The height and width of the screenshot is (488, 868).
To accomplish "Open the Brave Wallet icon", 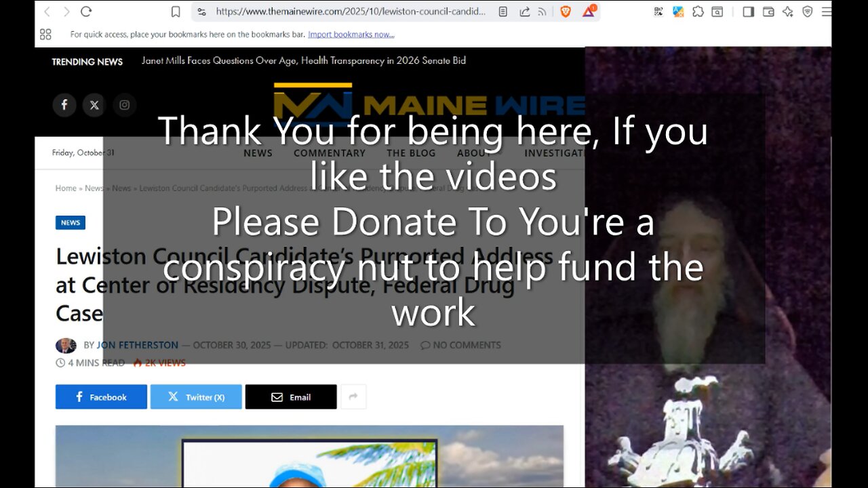I will click(768, 12).
